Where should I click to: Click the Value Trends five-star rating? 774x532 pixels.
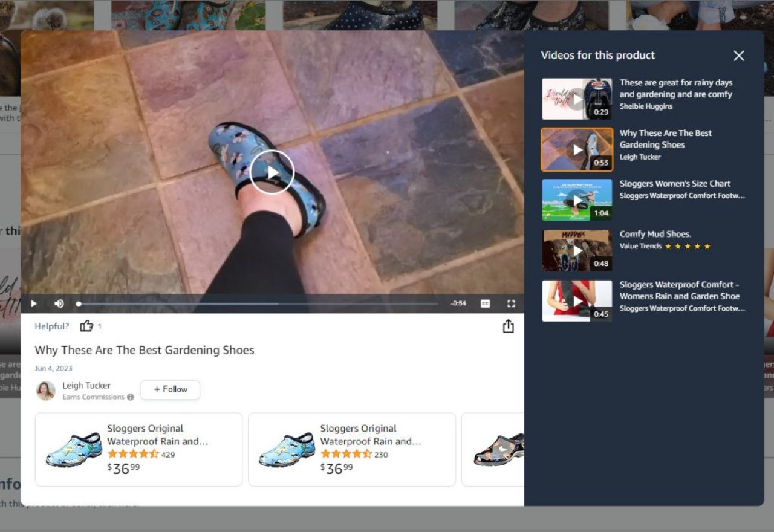(688, 246)
